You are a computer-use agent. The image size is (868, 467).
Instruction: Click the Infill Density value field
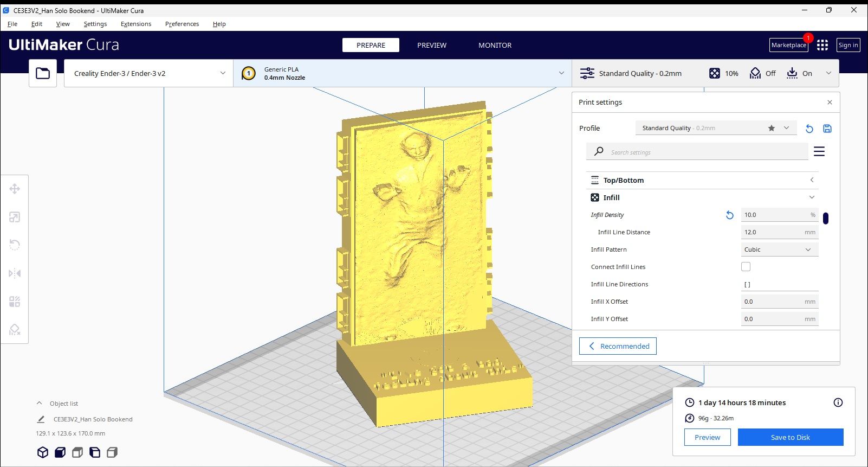779,215
